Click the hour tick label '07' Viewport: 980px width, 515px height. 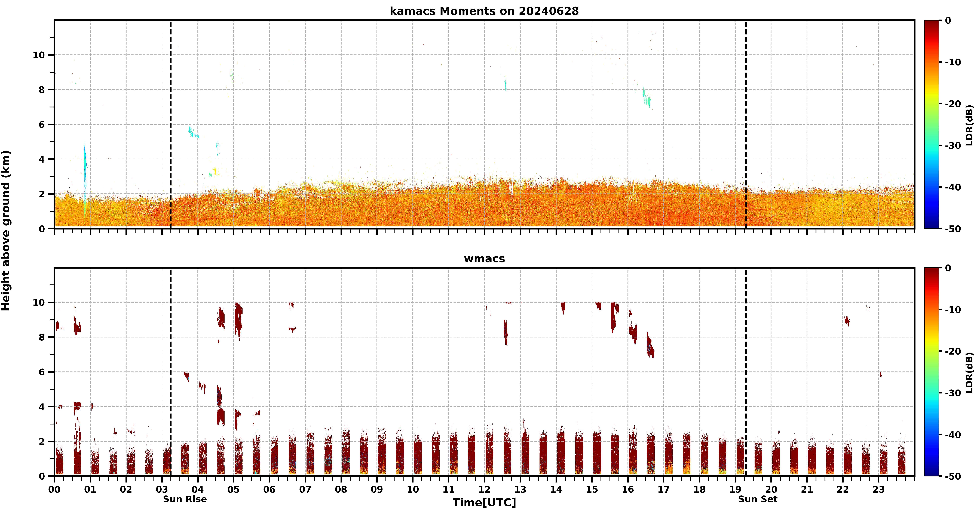(x=305, y=489)
